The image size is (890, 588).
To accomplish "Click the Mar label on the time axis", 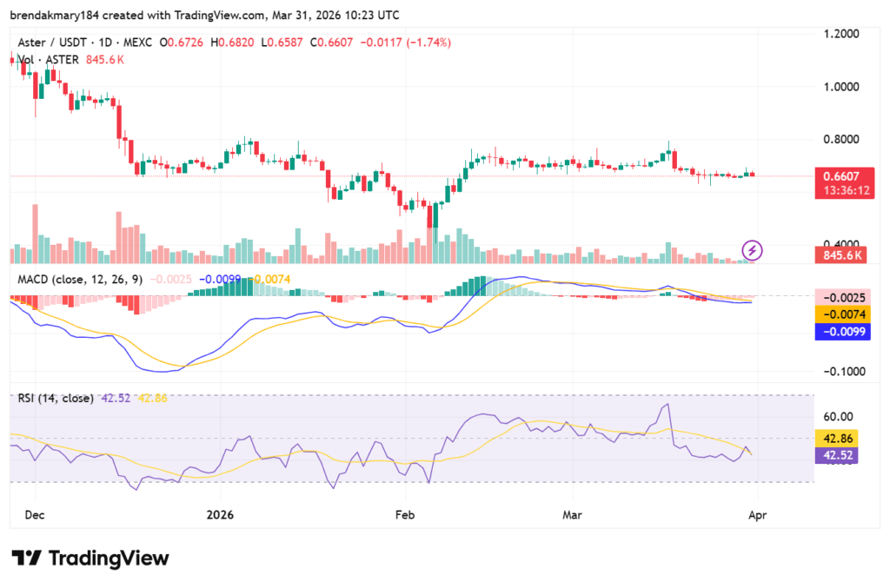I will pos(572,514).
